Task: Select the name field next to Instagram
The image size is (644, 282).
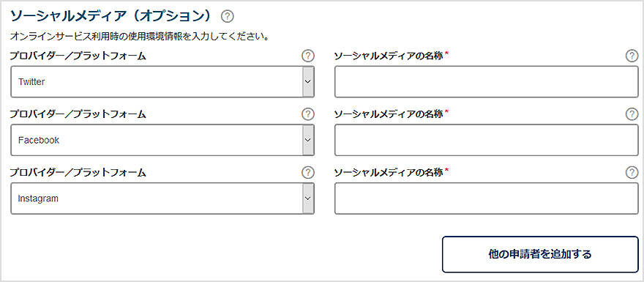Action: coord(486,198)
